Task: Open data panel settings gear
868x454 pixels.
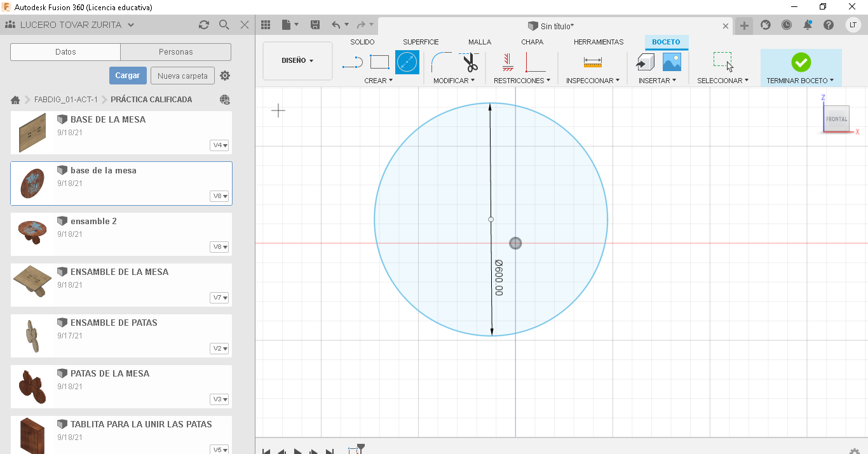Action: 225,76
